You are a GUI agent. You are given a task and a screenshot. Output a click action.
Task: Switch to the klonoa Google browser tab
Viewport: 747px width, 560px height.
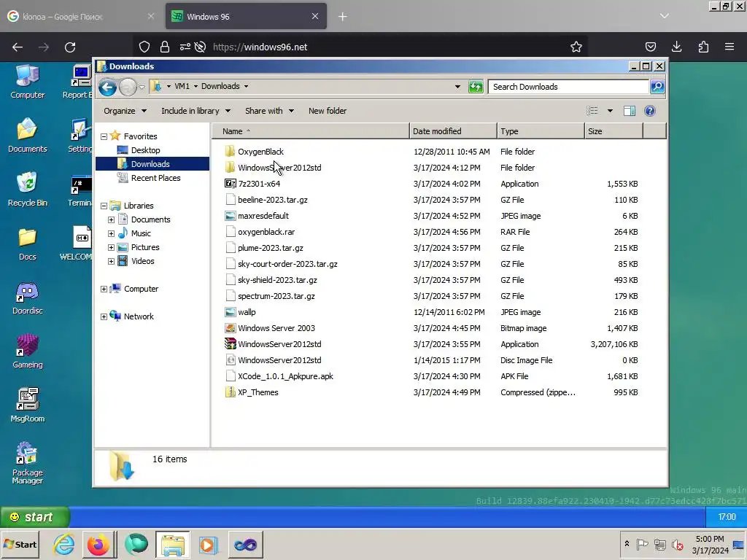pyautogui.click(x=80, y=17)
